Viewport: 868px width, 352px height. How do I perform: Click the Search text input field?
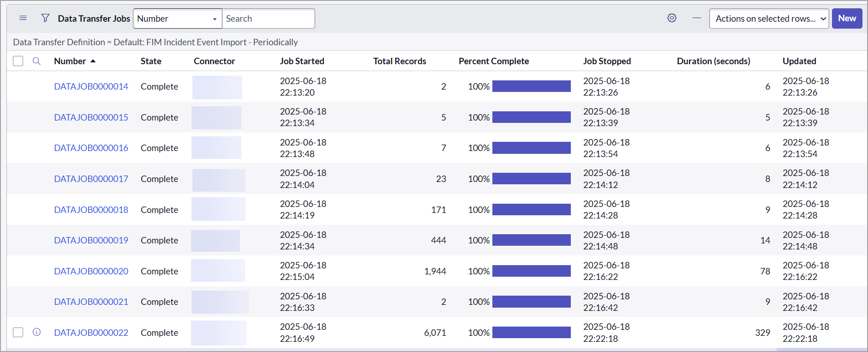coord(268,19)
